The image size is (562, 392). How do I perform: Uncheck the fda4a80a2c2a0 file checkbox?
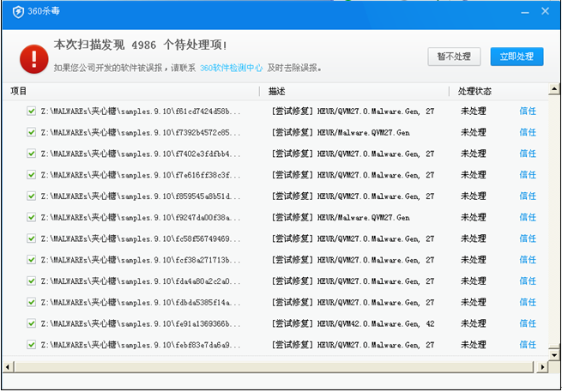[x=31, y=281]
